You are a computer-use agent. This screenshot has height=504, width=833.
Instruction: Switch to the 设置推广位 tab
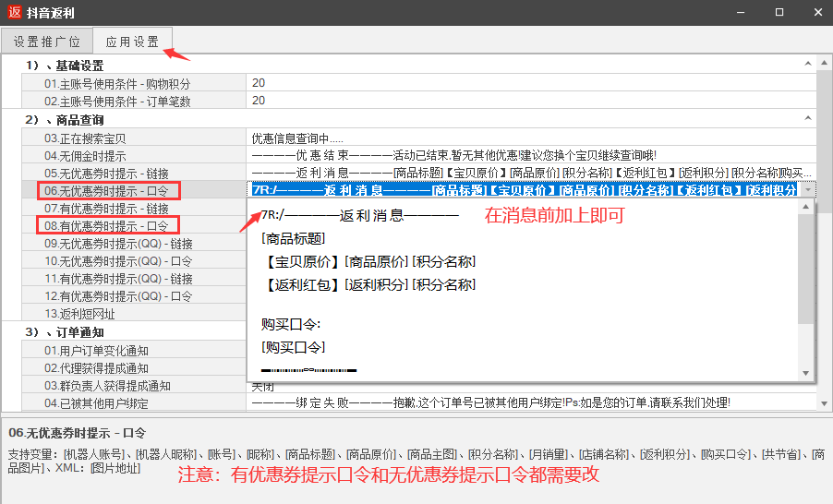click(x=47, y=42)
